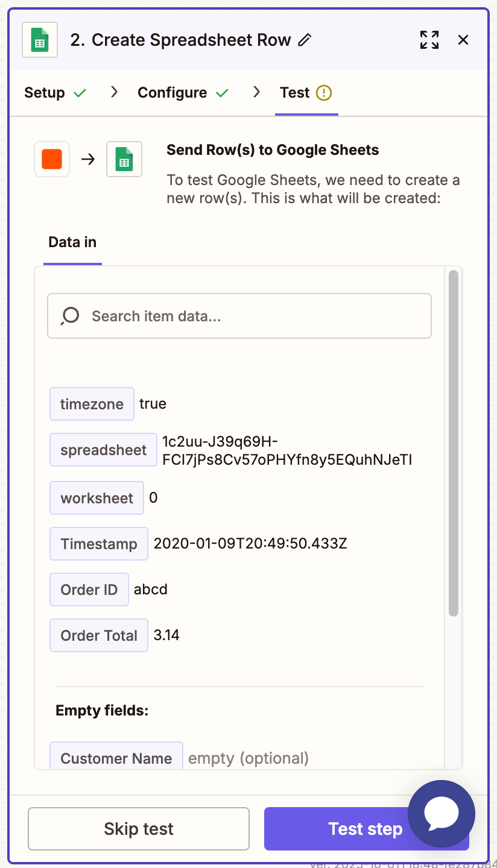Click the orange trigger app icon

pyautogui.click(x=52, y=159)
